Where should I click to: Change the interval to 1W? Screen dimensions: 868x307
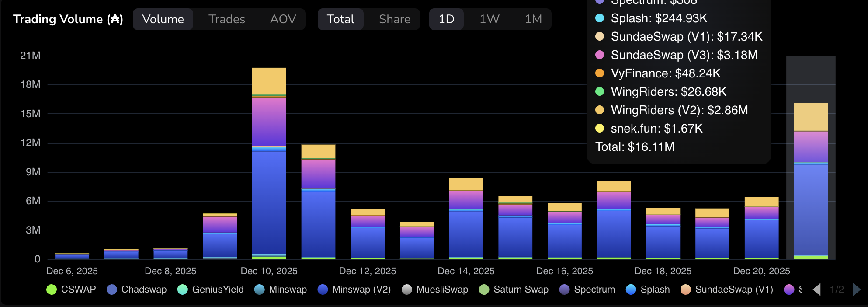[x=489, y=19]
